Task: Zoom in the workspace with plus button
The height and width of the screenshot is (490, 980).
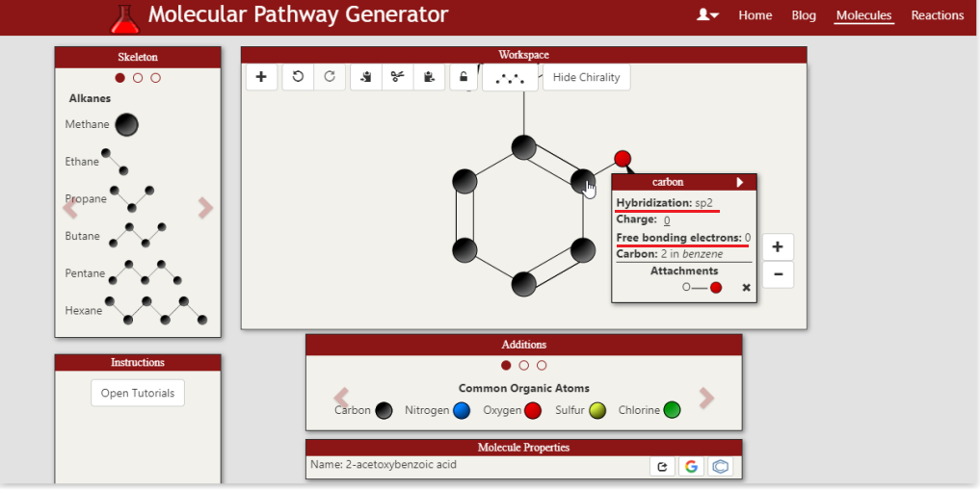Action: click(x=777, y=247)
